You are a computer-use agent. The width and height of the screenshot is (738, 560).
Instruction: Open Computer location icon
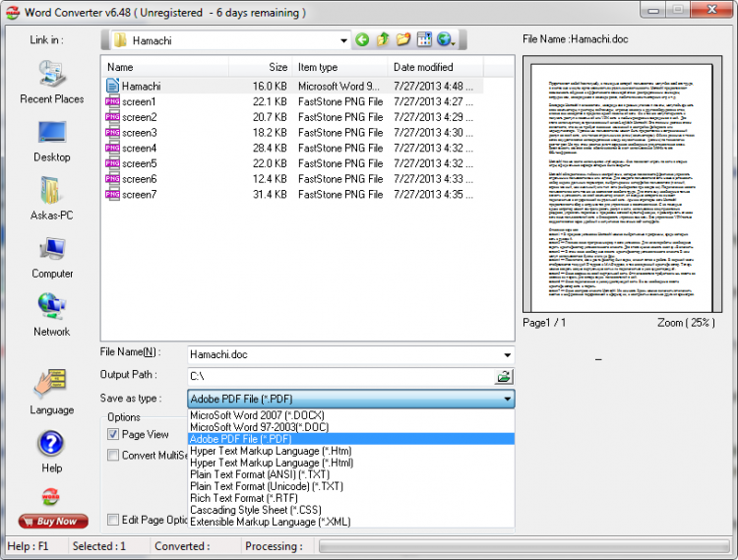click(52, 248)
